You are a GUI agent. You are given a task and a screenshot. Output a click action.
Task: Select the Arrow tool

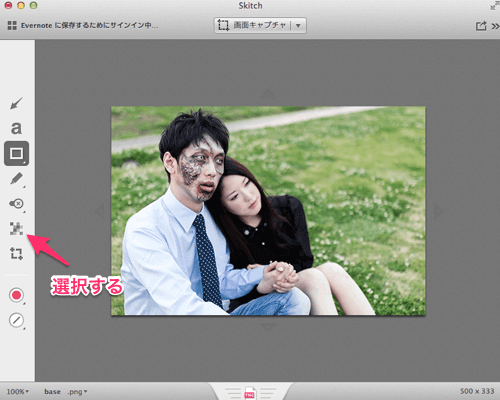(16, 103)
